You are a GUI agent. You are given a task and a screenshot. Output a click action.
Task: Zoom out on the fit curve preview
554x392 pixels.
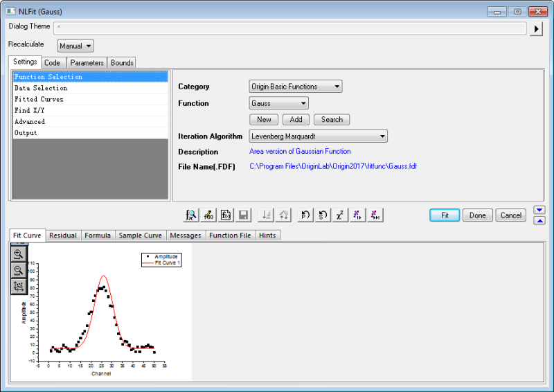[19, 270]
